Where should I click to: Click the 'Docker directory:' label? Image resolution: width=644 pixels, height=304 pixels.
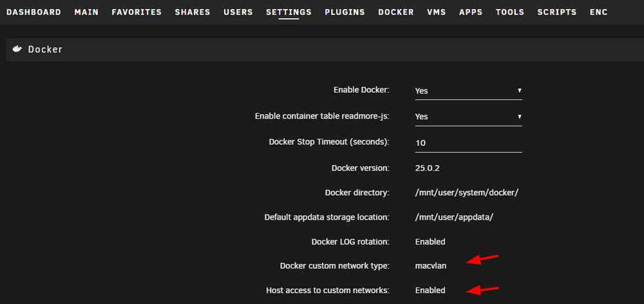click(357, 193)
